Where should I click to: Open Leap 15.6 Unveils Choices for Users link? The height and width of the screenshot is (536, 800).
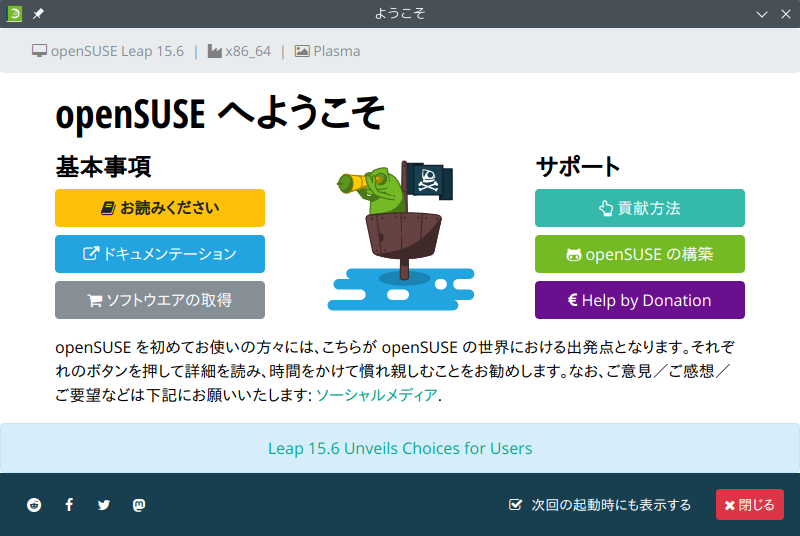(x=400, y=448)
